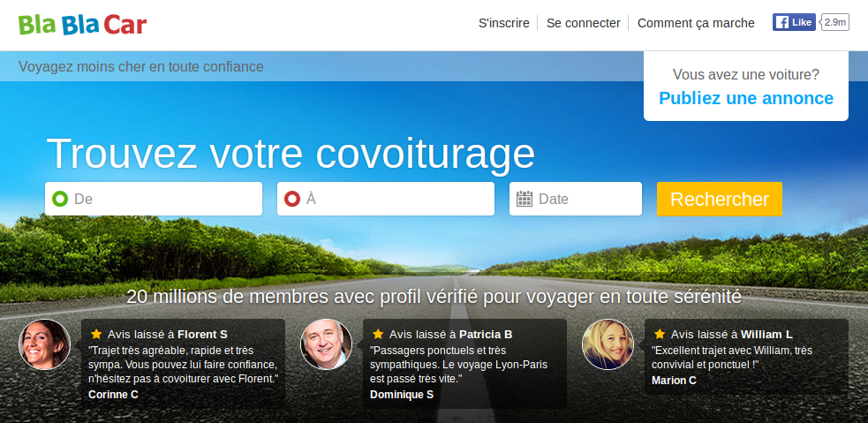Open the Se connecter login link
Image resolution: width=868 pixels, height=423 pixels.
point(584,23)
